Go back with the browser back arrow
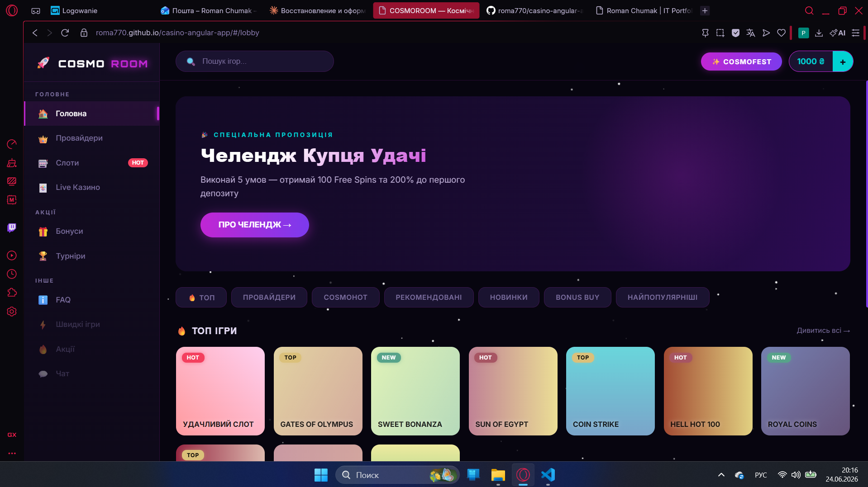The width and height of the screenshot is (868, 487). [x=35, y=33]
